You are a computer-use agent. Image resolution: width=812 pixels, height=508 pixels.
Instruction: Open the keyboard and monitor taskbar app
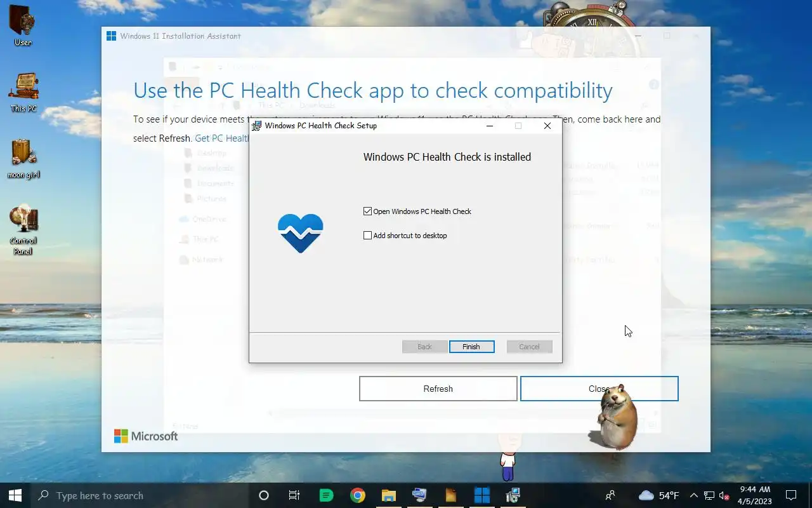(419, 495)
